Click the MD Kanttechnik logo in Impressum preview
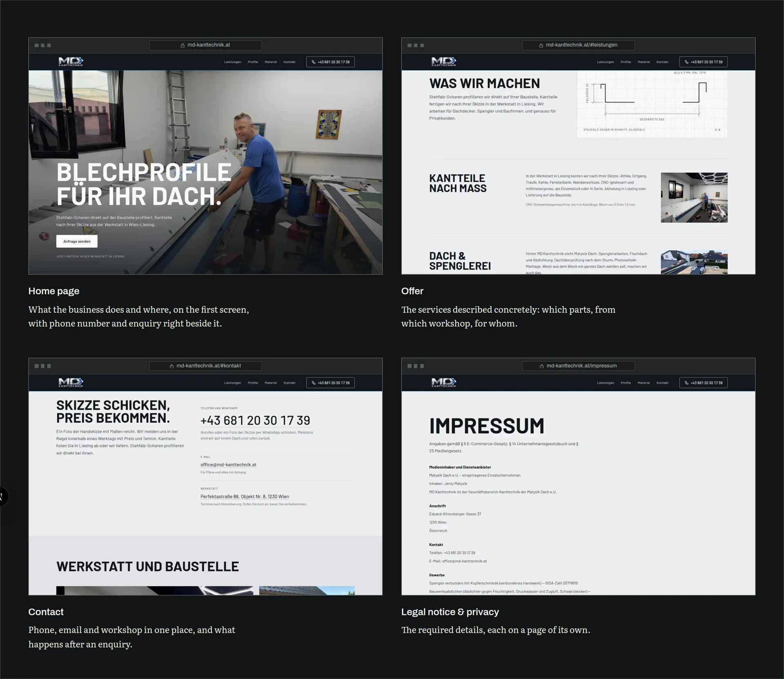784x679 pixels. 444,382
